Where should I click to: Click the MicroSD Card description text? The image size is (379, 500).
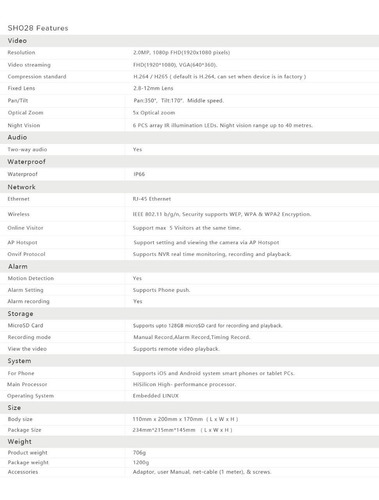click(208, 326)
